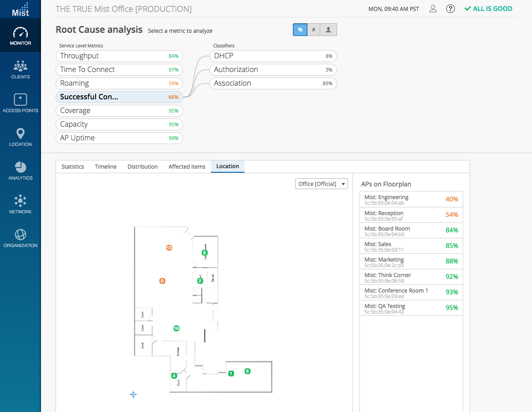
Task: Switch to the Statistics tab
Action: click(x=73, y=167)
